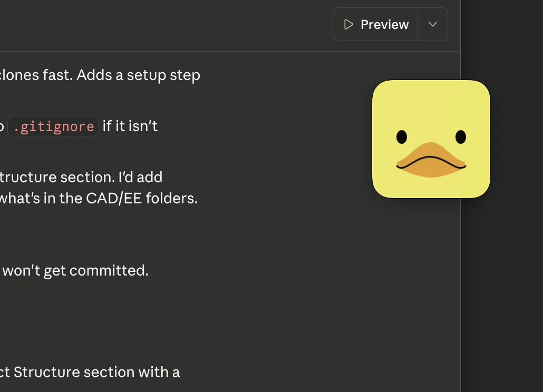Activate the Preview split-button group
The height and width of the screenshot is (392, 543).
(390, 24)
